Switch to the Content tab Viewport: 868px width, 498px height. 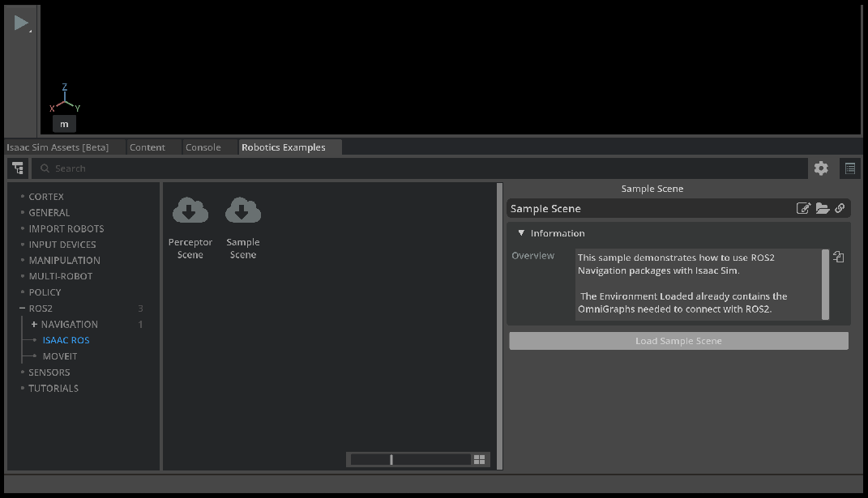pyautogui.click(x=147, y=147)
